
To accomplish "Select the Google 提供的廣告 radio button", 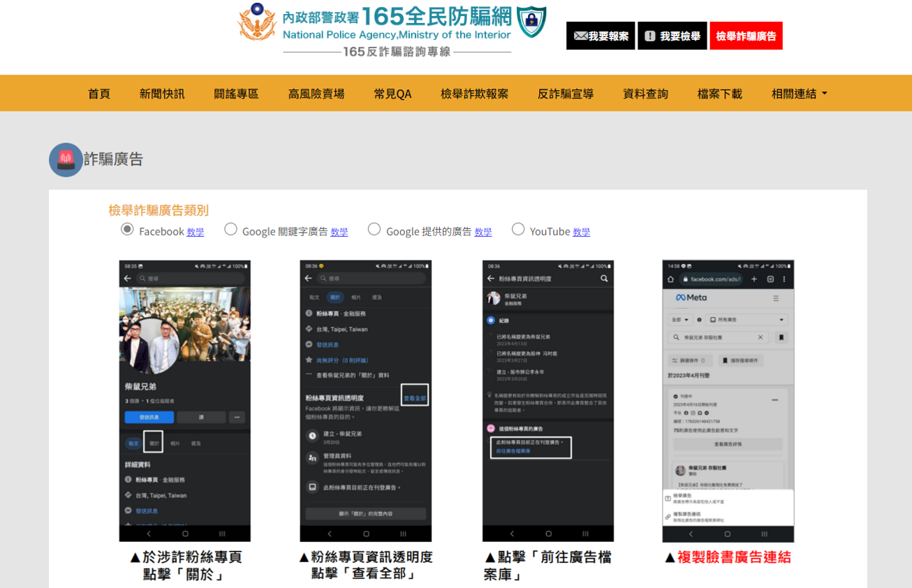I will (x=374, y=229).
